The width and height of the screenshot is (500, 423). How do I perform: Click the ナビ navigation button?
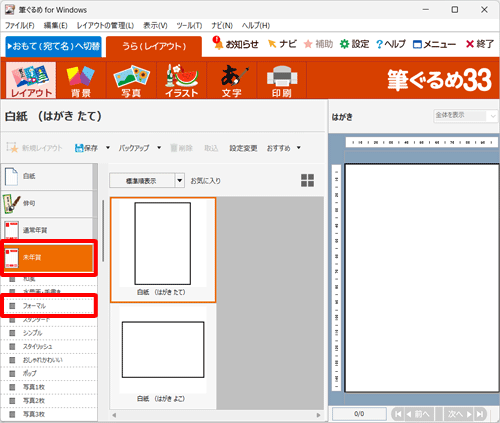pos(282,44)
